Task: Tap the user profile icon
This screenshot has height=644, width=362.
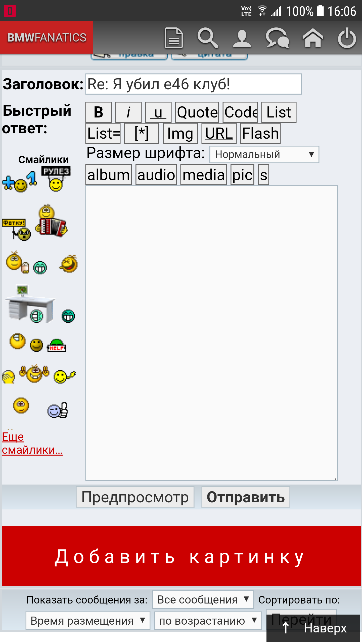Action: (242, 38)
